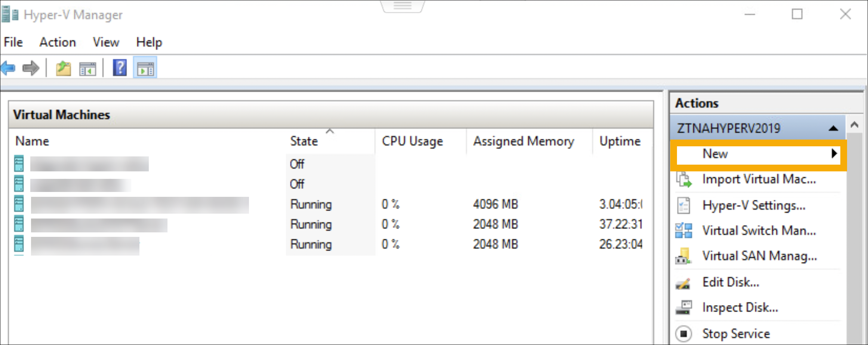
Task: Open the File menu
Action: (x=13, y=42)
